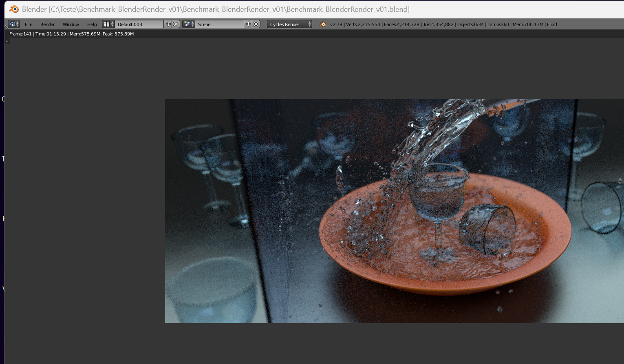
Task: Delete the Default.003 screen layout
Action: pyautogui.click(x=176, y=24)
